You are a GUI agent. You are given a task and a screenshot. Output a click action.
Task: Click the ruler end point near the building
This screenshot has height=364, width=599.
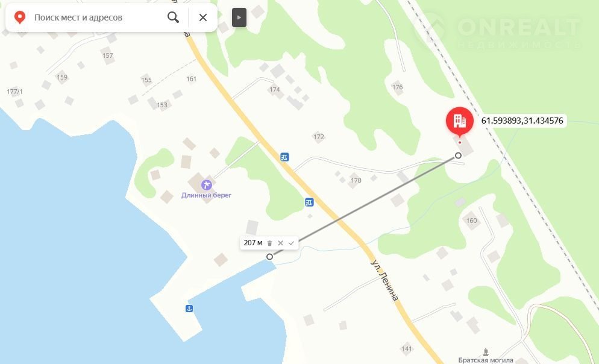tap(458, 155)
